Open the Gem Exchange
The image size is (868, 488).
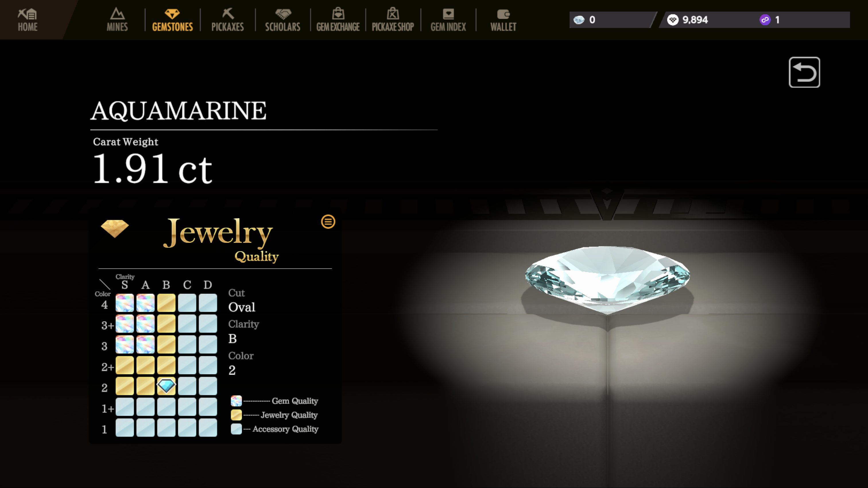point(338,20)
